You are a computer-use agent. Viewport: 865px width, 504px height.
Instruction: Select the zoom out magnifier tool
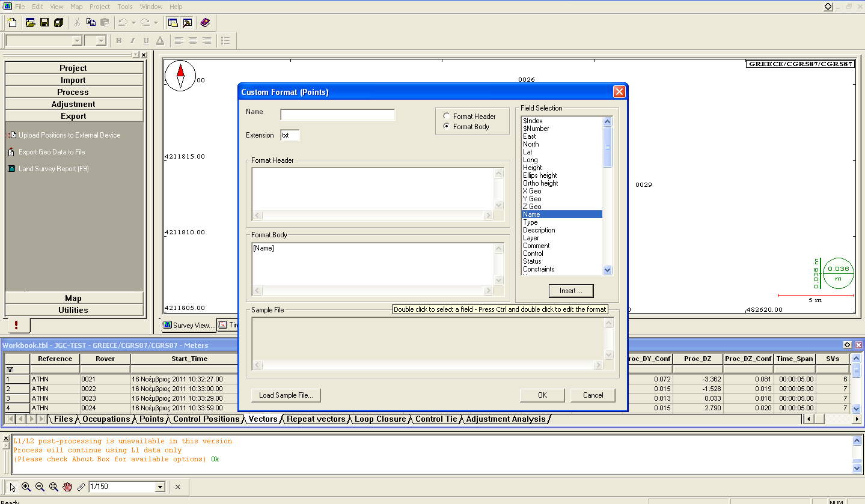pos(40,487)
